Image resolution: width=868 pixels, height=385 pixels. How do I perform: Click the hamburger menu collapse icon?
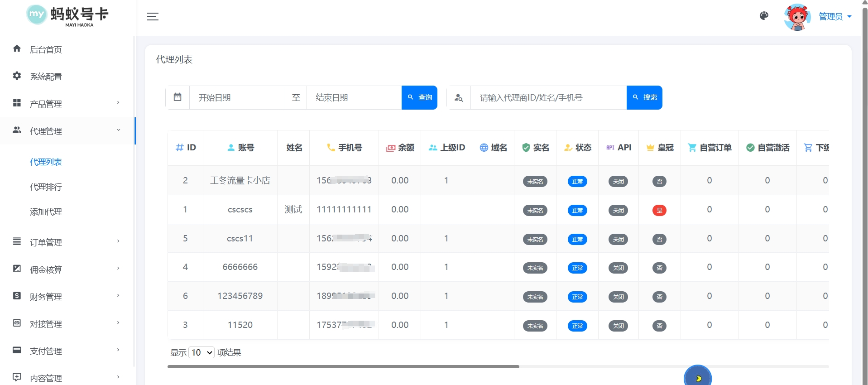pos(153,17)
